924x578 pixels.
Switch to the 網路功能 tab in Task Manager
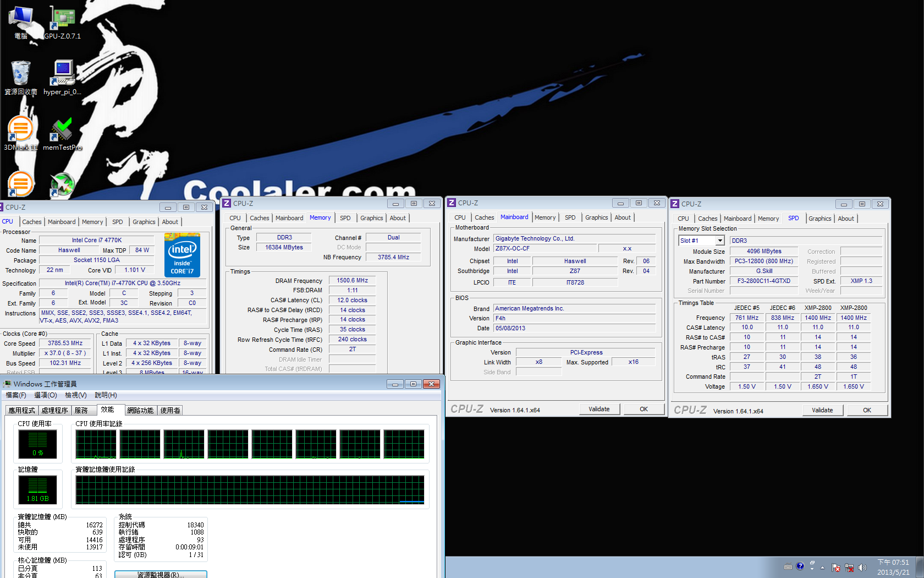coord(140,411)
